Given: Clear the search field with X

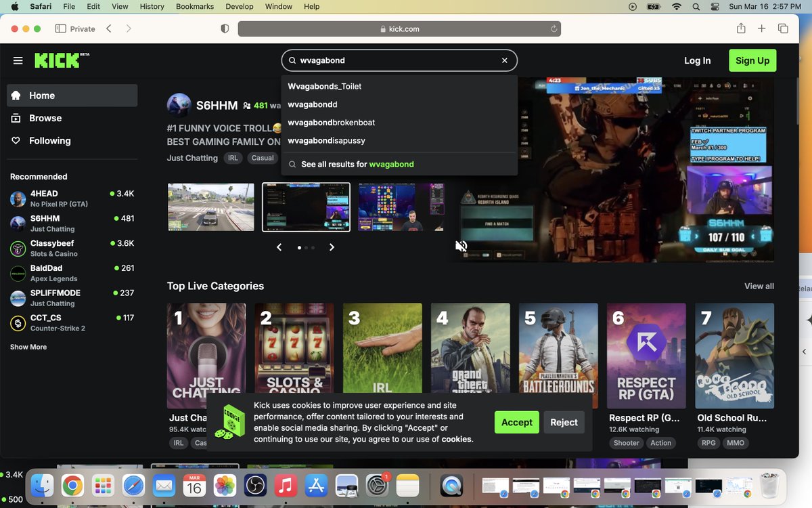Looking at the screenshot, I should (x=504, y=60).
